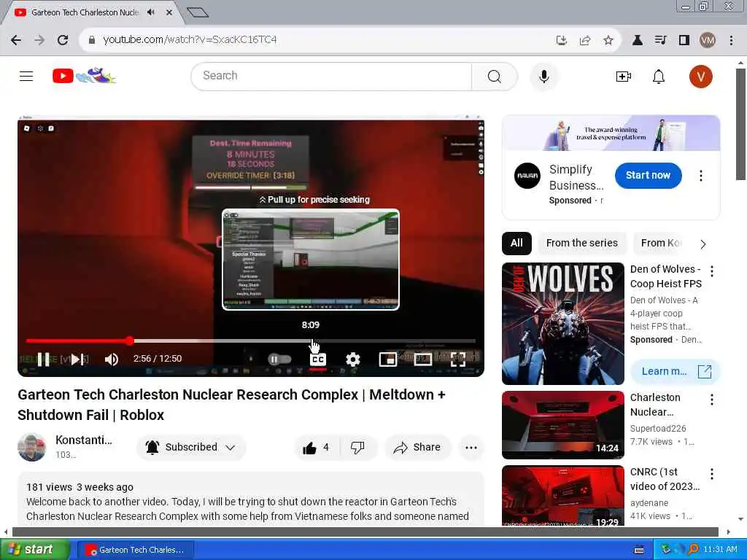
Task: Seek the progress bar to 8:09
Action: point(311,341)
